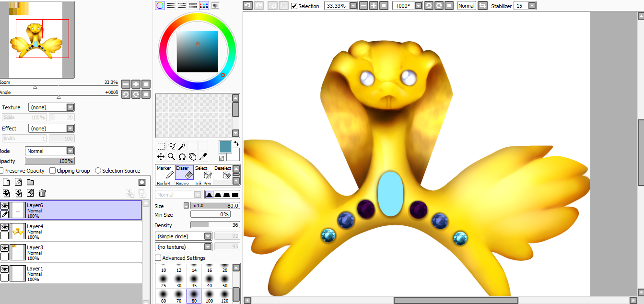Create a new layer folder
The height and width of the screenshot is (304, 644).
(30, 182)
